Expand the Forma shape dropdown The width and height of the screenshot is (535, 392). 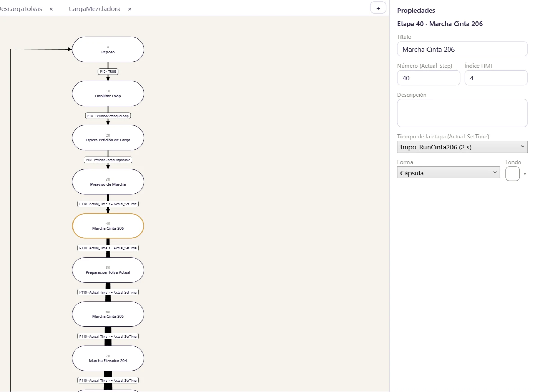click(x=448, y=173)
